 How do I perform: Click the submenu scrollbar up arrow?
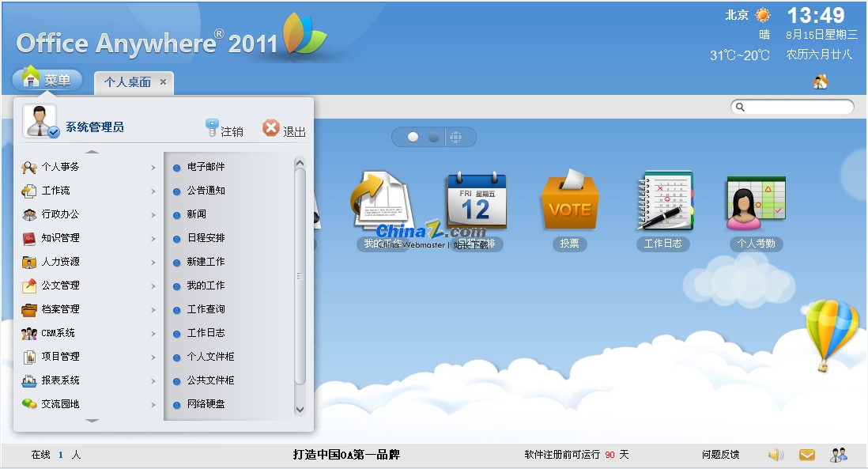[x=300, y=163]
